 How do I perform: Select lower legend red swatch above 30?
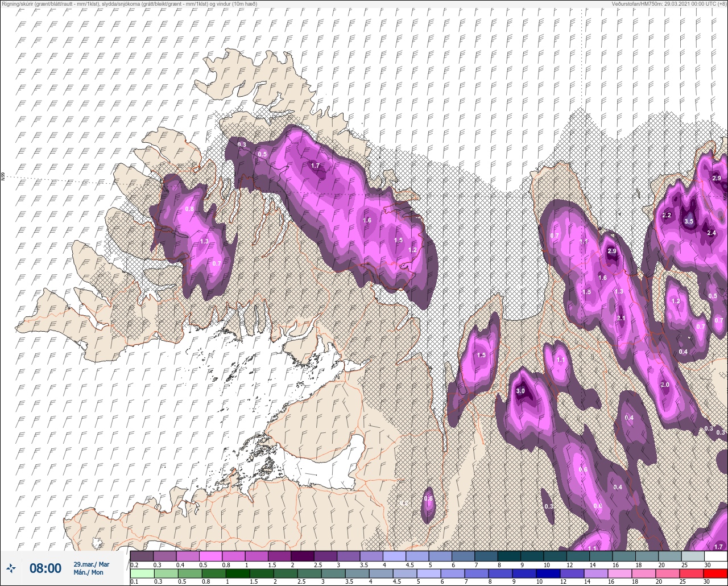pos(715,573)
